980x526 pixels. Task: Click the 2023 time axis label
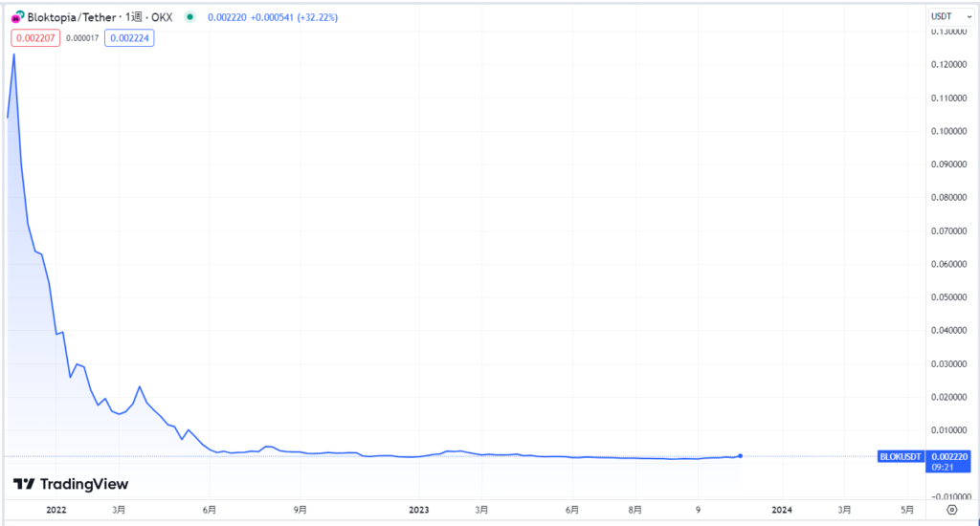pos(419,510)
